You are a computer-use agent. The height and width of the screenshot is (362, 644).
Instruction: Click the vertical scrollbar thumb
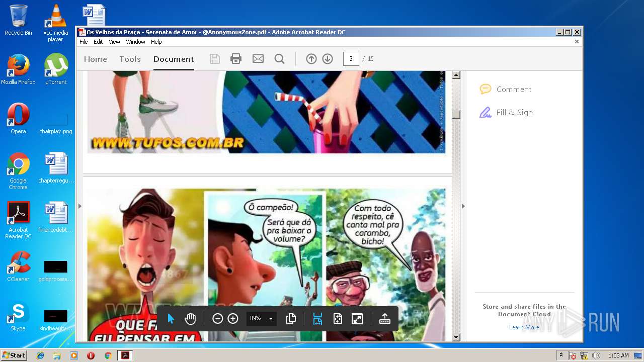(x=456, y=114)
